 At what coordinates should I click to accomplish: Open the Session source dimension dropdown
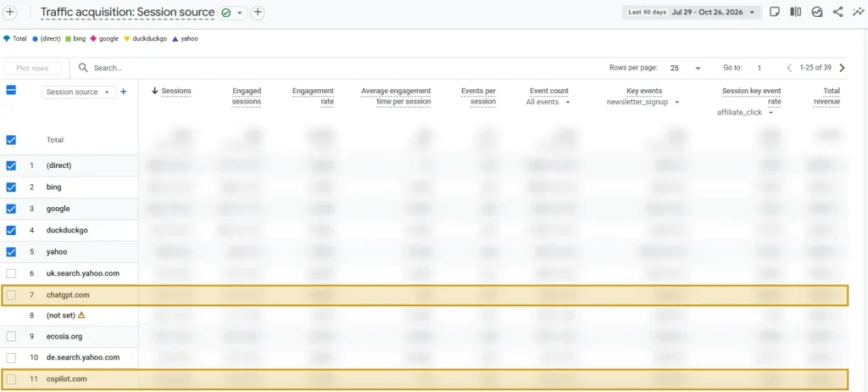[79, 92]
